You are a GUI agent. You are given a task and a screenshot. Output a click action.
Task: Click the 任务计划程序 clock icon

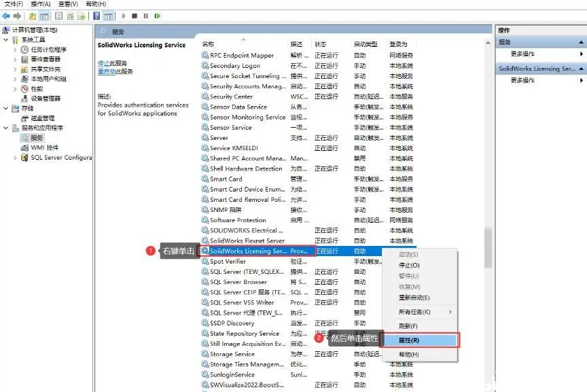tap(24, 50)
